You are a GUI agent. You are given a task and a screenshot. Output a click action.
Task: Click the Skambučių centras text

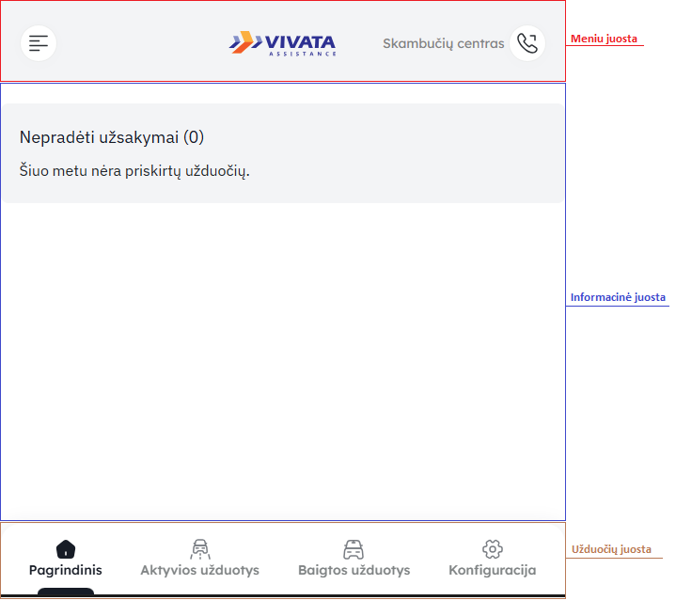point(443,43)
